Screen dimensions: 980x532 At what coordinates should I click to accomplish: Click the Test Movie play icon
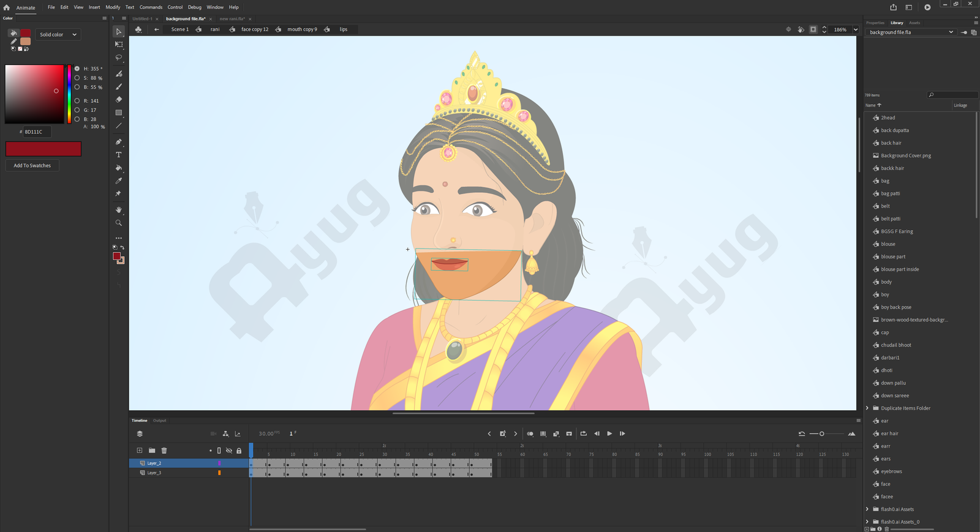927,7
